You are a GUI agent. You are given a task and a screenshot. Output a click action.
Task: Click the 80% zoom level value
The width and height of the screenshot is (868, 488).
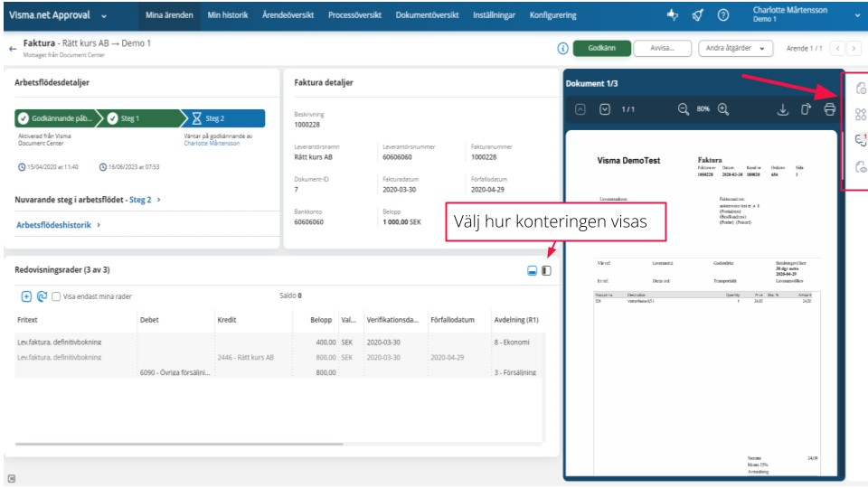coord(703,109)
